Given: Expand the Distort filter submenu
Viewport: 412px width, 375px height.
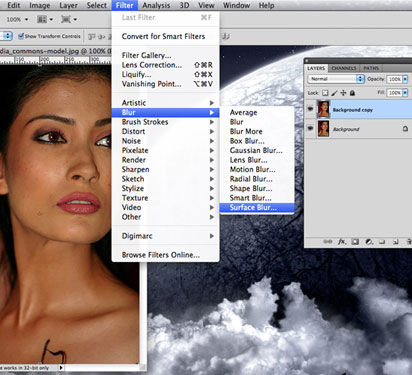Looking at the screenshot, I should click(165, 131).
